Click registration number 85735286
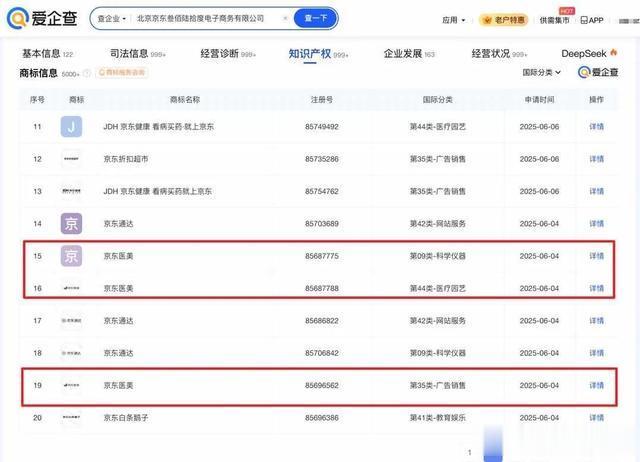 coord(322,159)
